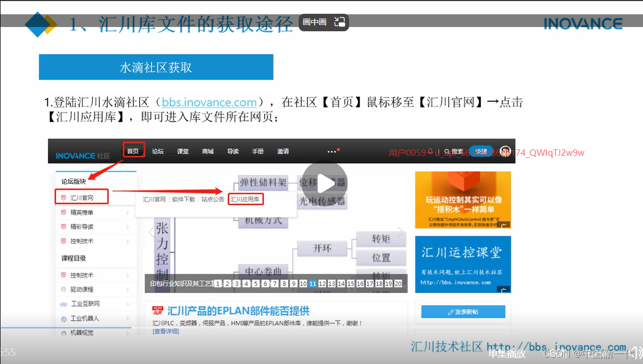This screenshot has height=364, width=643.
Task: Expand 控制技术 chevron under 论坛版块
Action: click(128, 241)
